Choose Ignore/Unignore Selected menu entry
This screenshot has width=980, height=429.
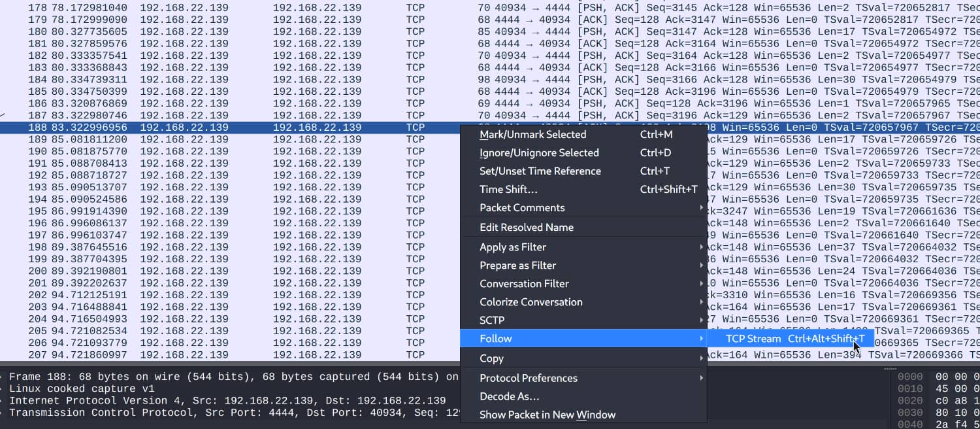click(539, 153)
